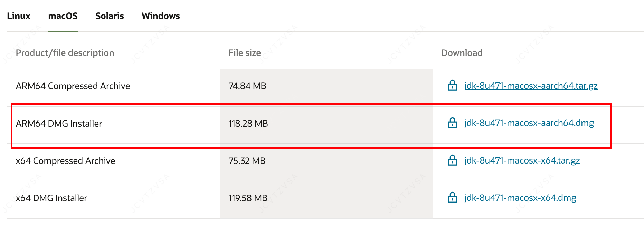Viewport: 644px width, 227px height.
Task: Download jdk-8u471-macosx-x64.tar.gz archive
Action: (x=522, y=160)
